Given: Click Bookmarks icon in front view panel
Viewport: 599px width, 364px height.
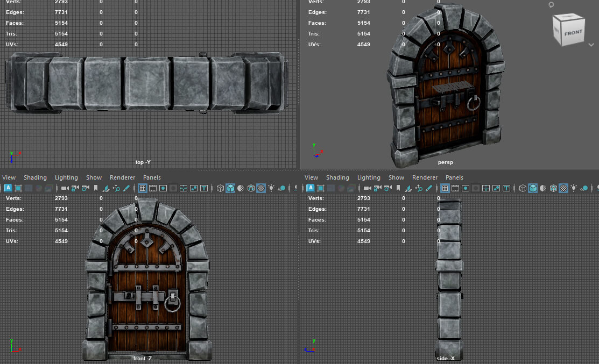Looking at the screenshot, I should (x=96, y=188).
